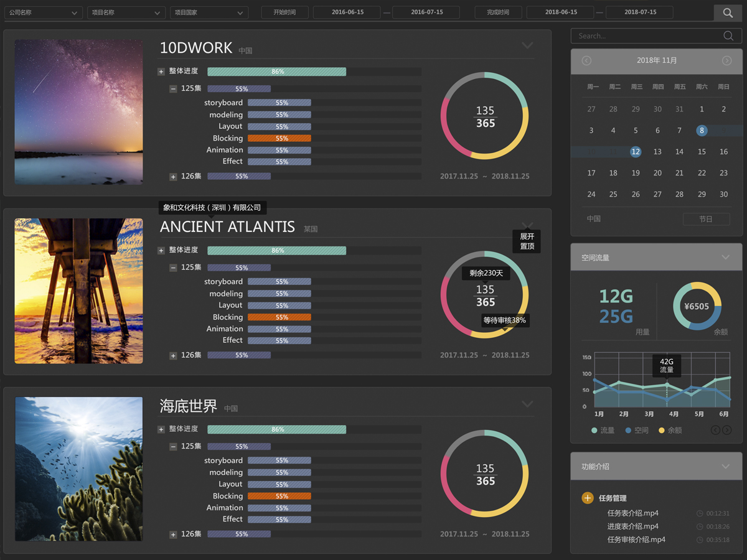Select 置顶 in the popup menu
The image size is (747, 560).
click(x=527, y=246)
